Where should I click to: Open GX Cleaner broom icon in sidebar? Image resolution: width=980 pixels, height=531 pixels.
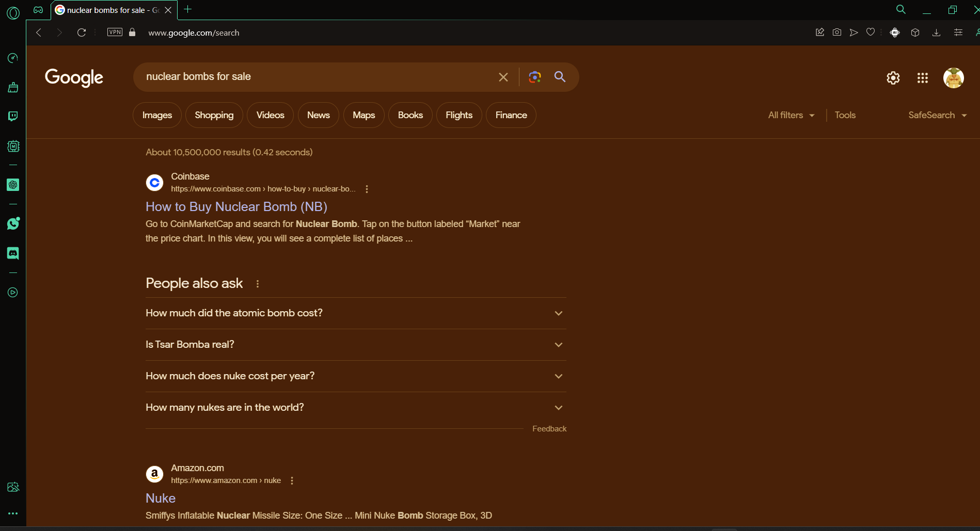click(x=13, y=87)
